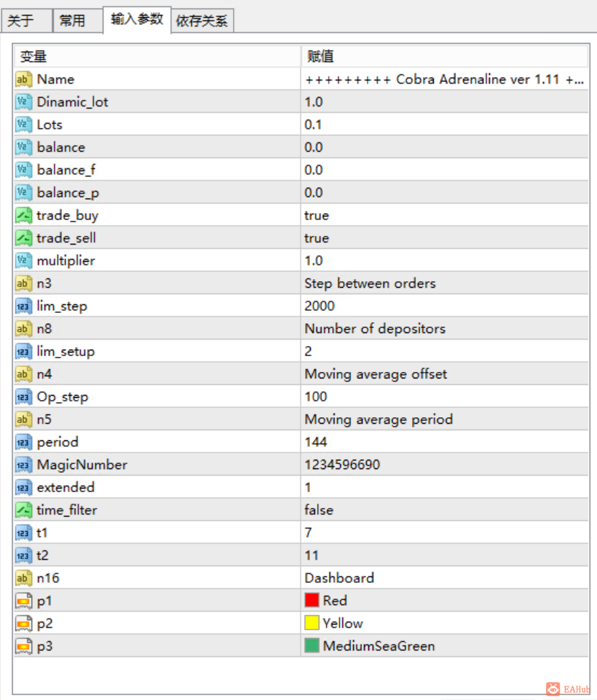Click the integer icon beside lim_setup
The width and height of the screenshot is (597, 700).
(x=24, y=352)
